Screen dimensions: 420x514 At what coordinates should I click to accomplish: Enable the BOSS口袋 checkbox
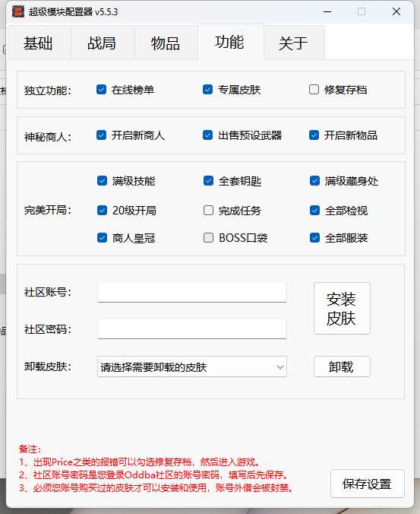[208, 238]
